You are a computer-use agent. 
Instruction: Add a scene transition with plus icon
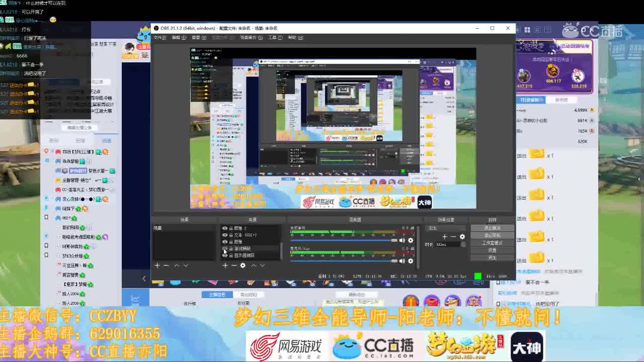(444, 236)
